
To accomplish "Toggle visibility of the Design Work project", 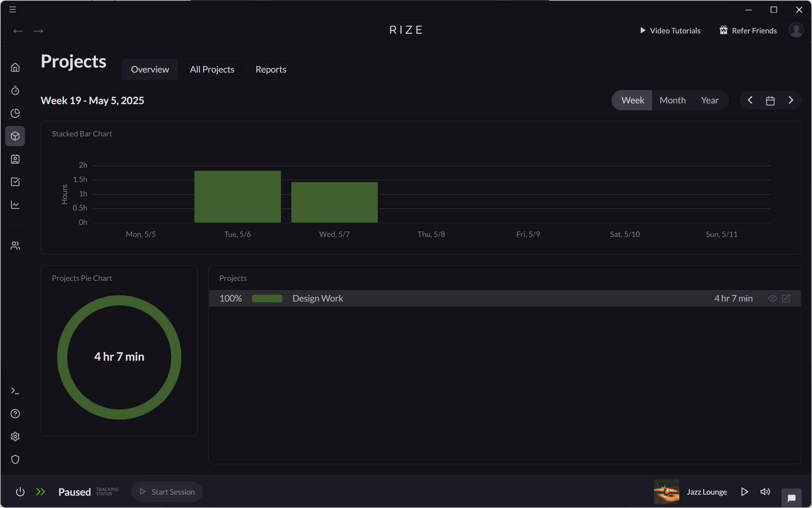I will click(x=772, y=298).
